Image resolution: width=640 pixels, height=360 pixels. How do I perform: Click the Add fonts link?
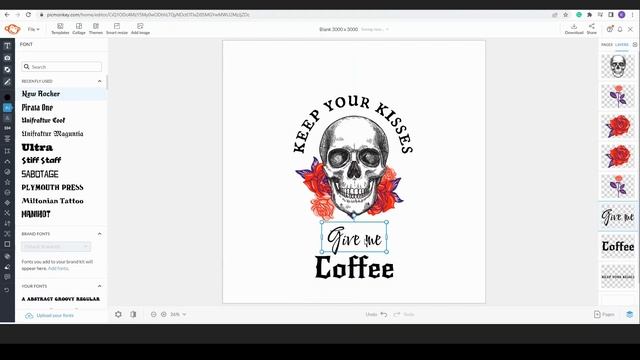click(58, 269)
